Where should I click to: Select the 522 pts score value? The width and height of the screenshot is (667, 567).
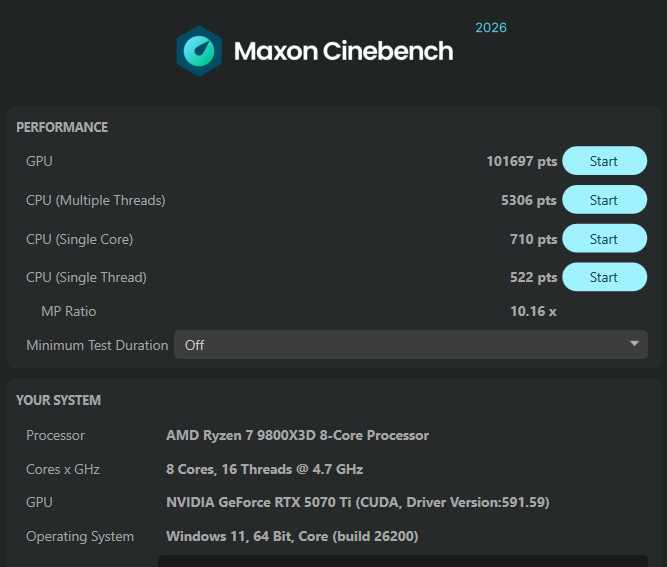(533, 277)
